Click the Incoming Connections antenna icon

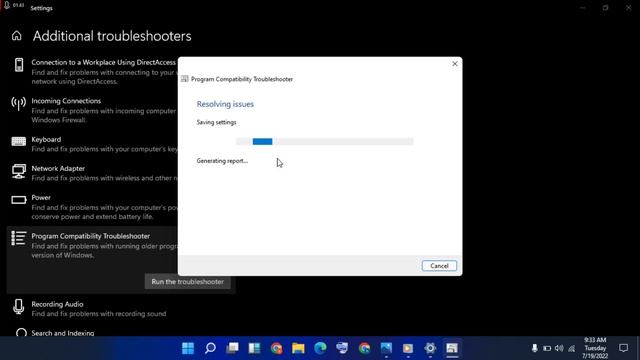tap(18, 104)
